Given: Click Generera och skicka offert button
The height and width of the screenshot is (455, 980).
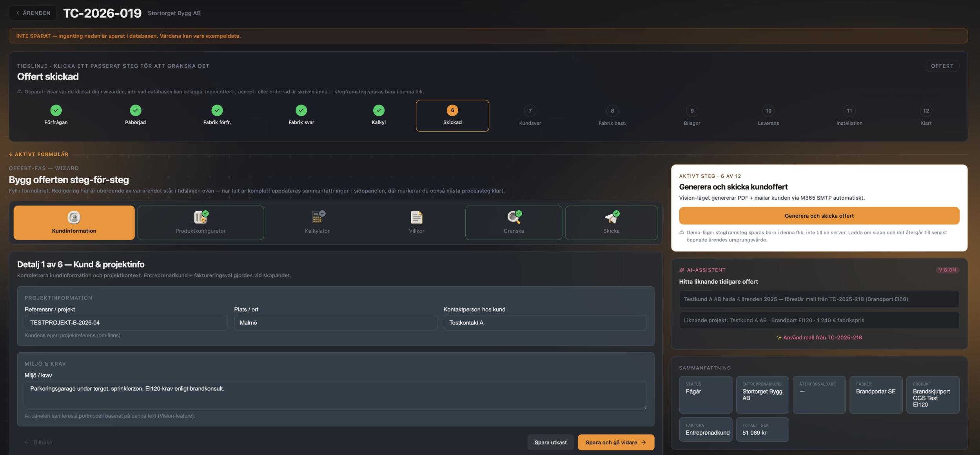Looking at the screenshot, I should [819, 216].
